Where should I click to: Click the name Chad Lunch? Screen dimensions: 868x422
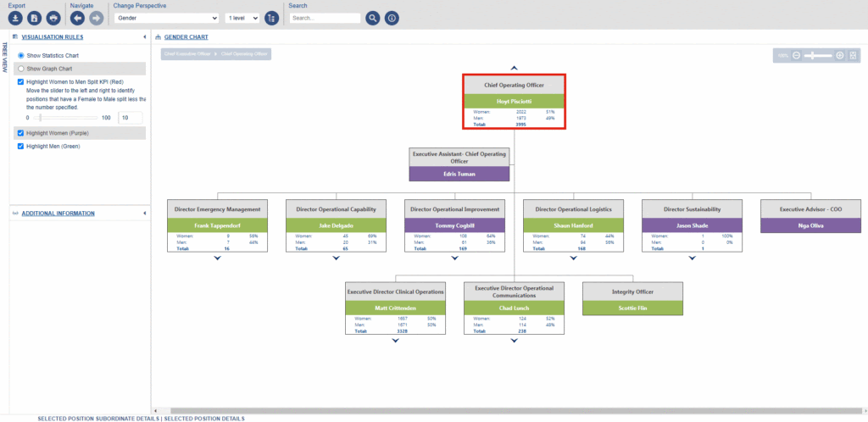(515, 308)
